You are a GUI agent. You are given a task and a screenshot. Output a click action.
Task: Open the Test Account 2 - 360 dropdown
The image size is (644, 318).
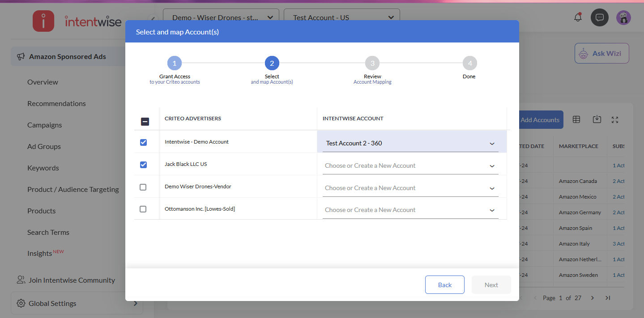(x=410, y=143)
